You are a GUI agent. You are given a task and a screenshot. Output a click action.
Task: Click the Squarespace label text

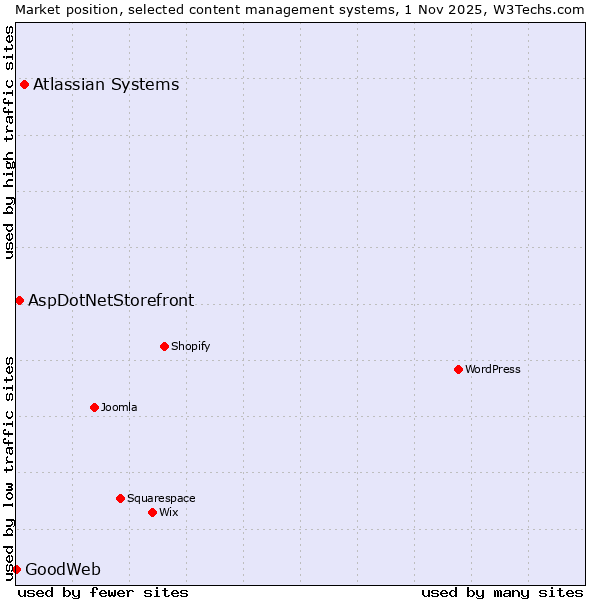coord(161,498)
